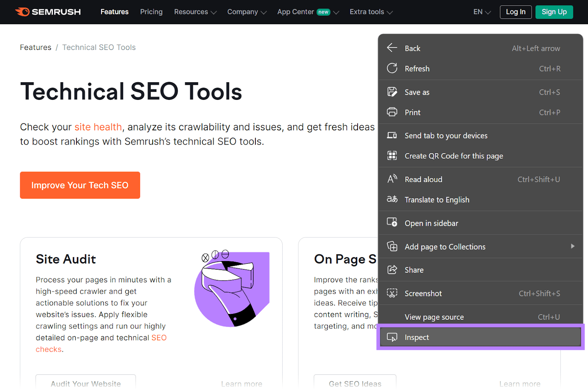Open the Pricing menu item
Screen dimensions: 588x391
coord(151,12)
